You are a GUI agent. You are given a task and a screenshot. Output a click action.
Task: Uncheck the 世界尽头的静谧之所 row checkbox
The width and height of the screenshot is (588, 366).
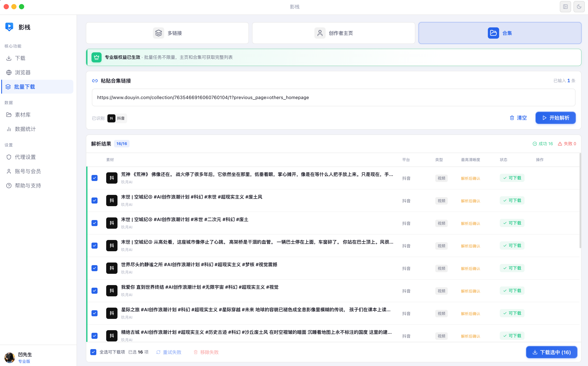click(x=95, y=268)
